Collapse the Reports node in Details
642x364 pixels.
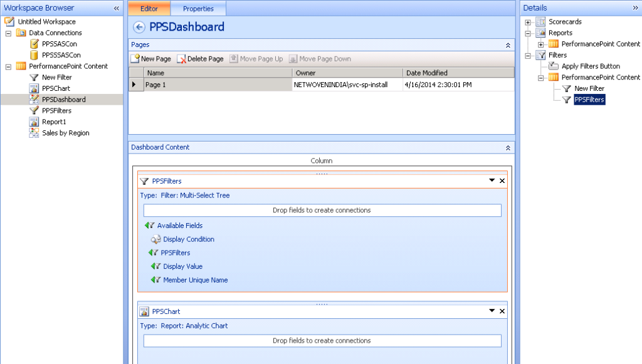(528, 33)
